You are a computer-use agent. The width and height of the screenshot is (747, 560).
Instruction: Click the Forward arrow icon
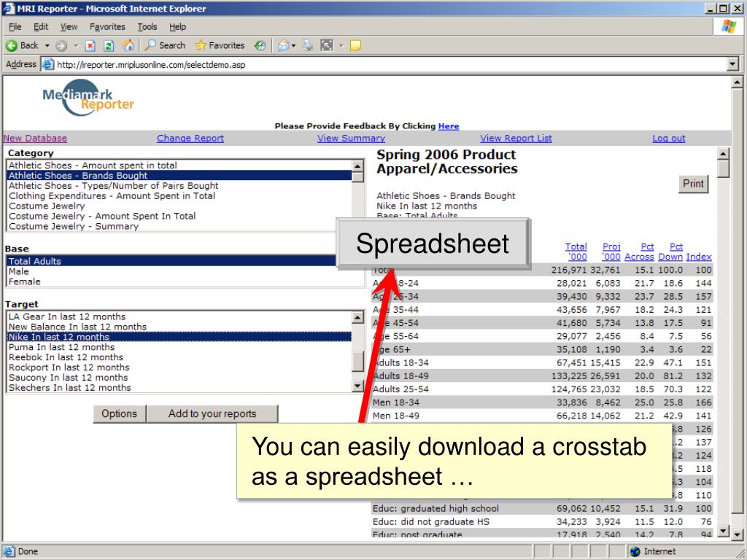coord(61,46)
